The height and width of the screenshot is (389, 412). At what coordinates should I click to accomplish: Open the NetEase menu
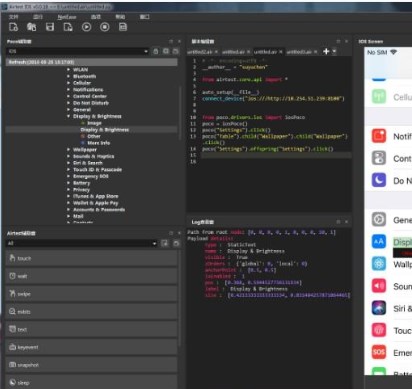[x=67, y=17]
